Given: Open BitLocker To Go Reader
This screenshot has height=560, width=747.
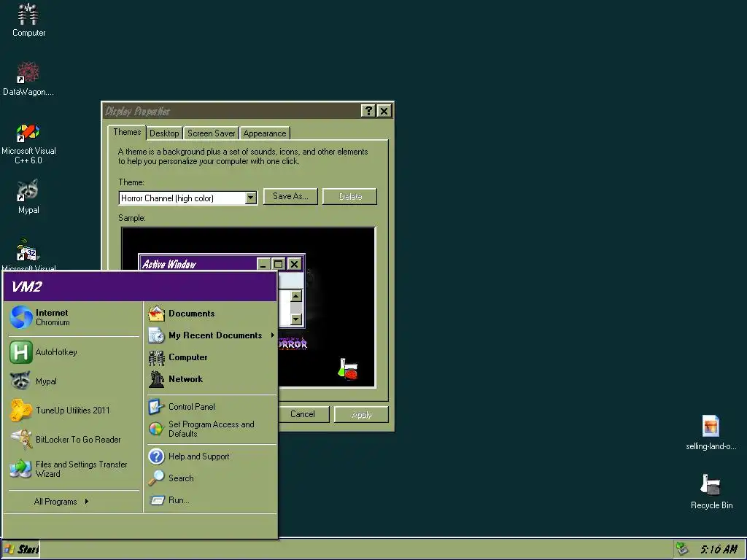Looking at the screenshot, I should point(74,439).
